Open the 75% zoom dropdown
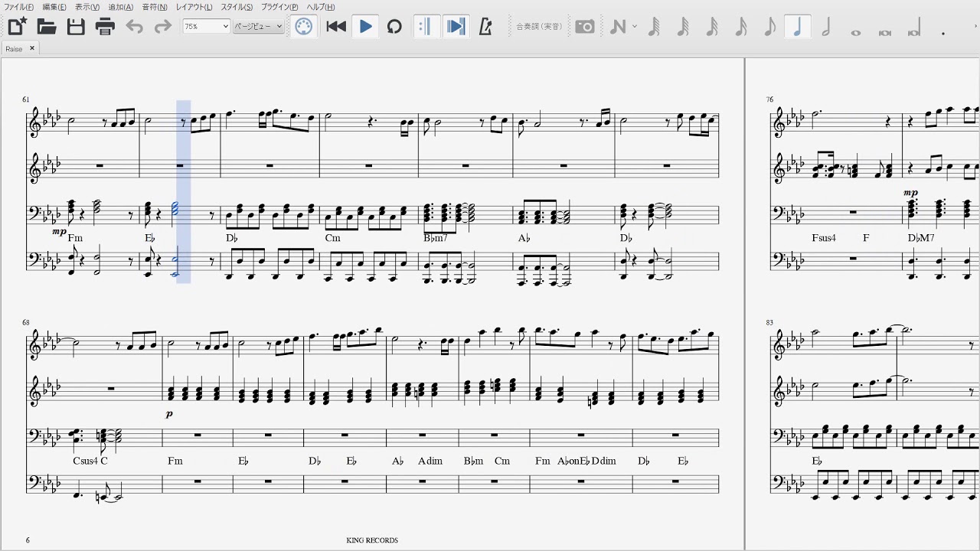This screenshot has height=551, width=980. click(206, 27)
